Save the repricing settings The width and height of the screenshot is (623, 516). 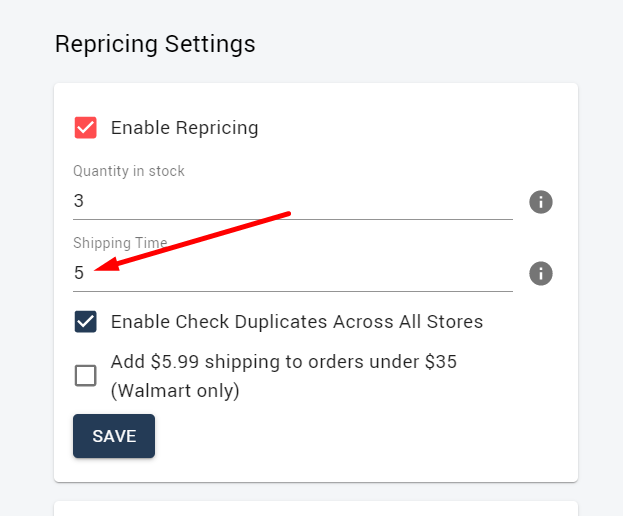[x=114, y=436]
